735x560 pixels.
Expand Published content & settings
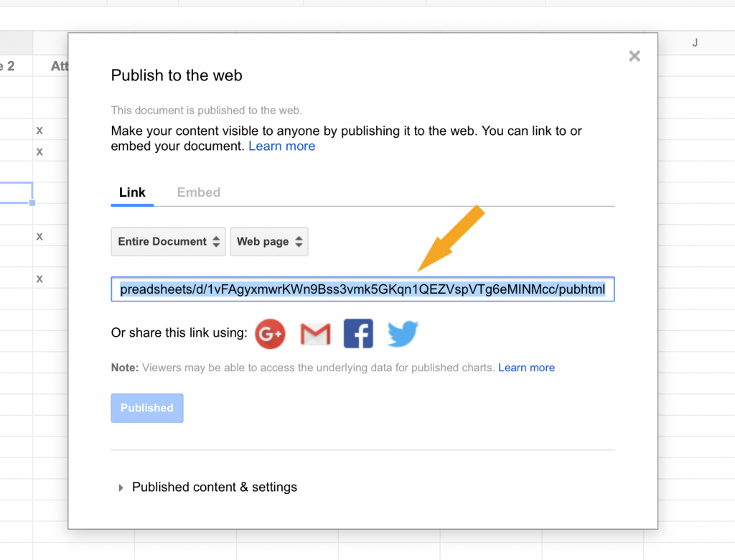point(214,487)
